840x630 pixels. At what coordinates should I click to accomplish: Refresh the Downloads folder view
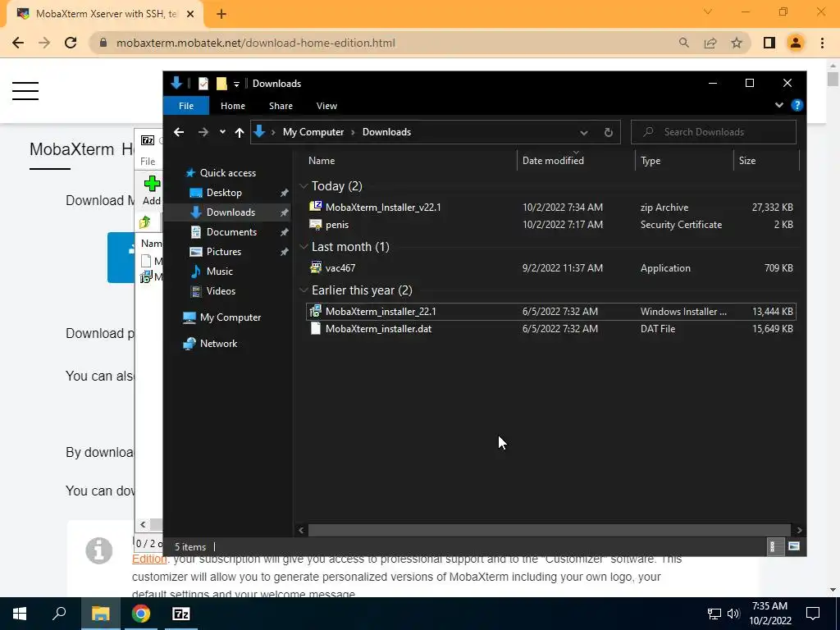click(608, 132)
